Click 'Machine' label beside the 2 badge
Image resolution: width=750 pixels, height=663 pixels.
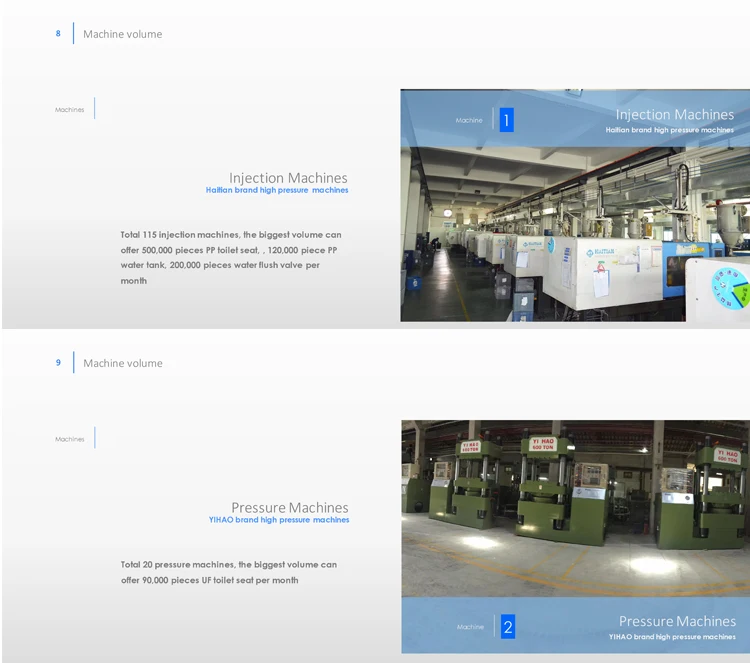pos(470,627)
